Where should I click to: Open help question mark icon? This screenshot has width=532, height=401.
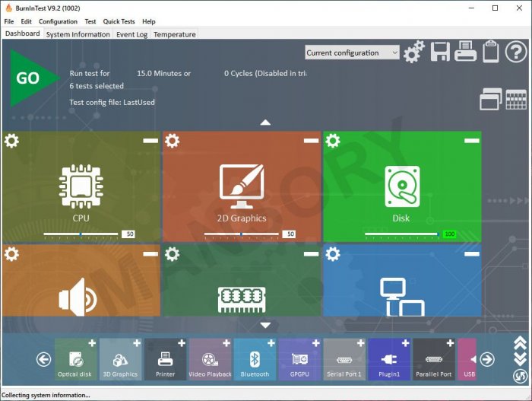[x=516, y=53]
